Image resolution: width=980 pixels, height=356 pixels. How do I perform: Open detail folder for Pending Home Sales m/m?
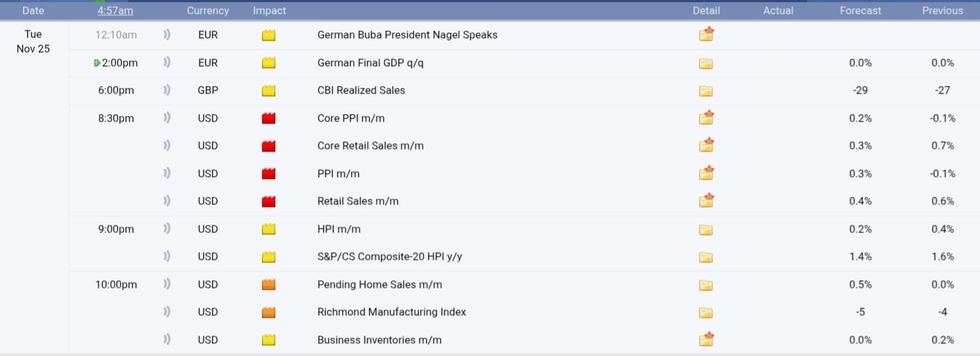705,285
